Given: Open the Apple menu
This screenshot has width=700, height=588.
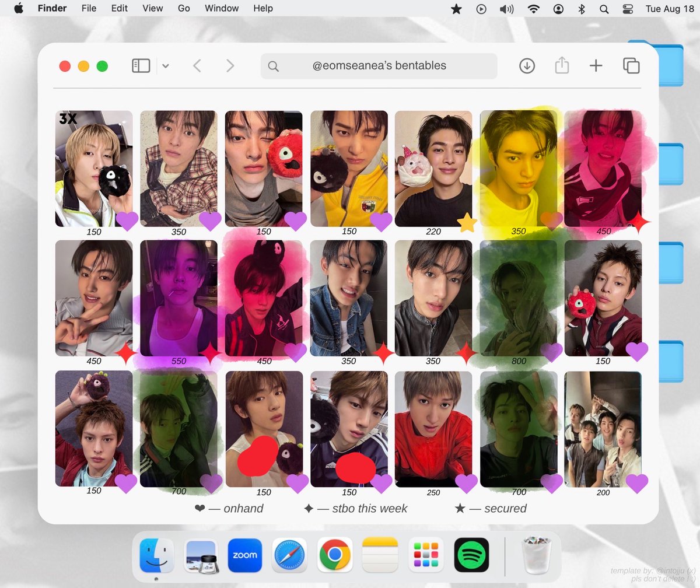Looking at the screenshot, I should (x=19, y=8).
